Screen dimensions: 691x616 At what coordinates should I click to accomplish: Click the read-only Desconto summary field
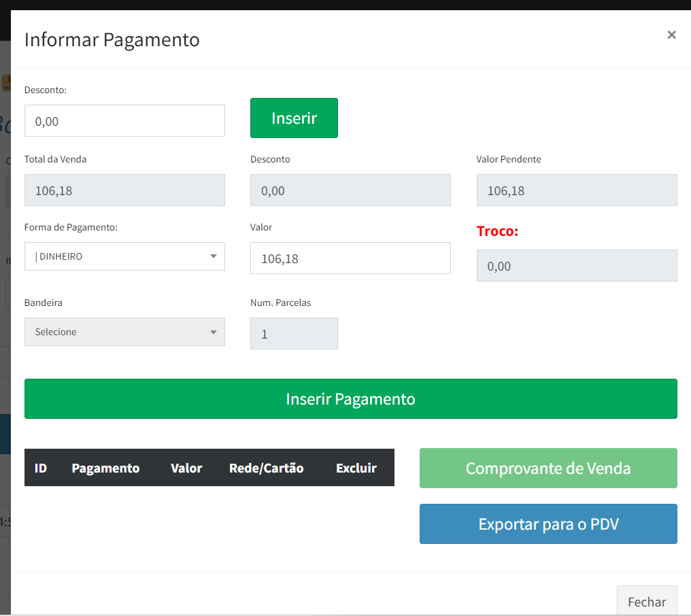coord(350,190)
